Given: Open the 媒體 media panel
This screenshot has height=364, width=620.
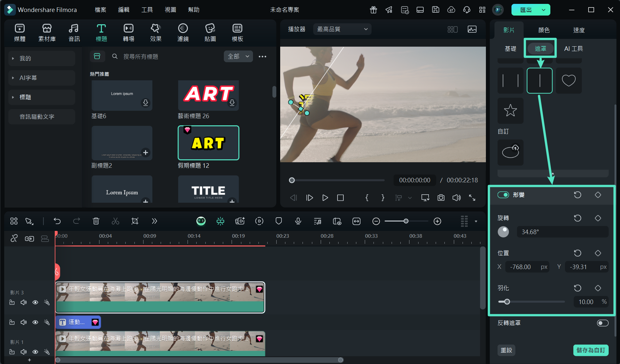Looking at the screenshot, I should tap(20, 33).
